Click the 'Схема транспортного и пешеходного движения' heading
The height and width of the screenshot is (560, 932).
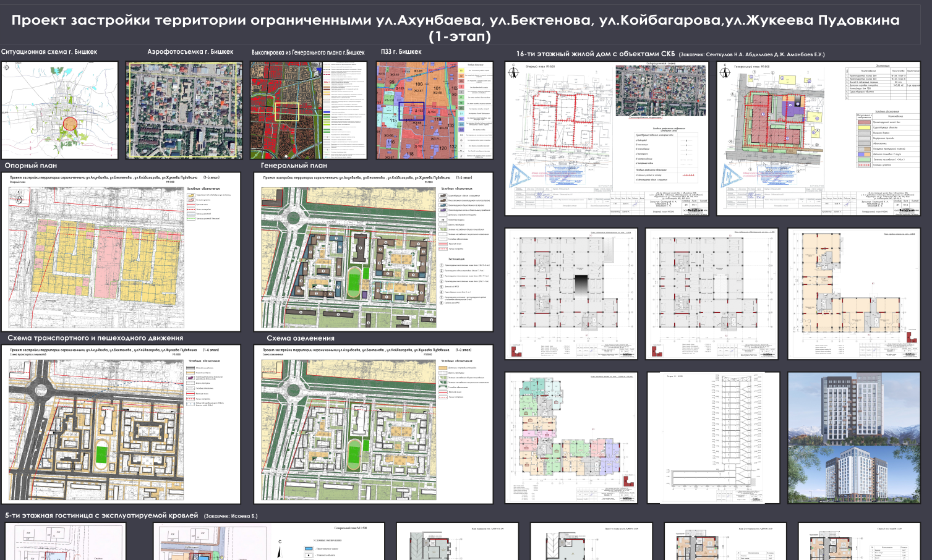(x=95, y=338)
